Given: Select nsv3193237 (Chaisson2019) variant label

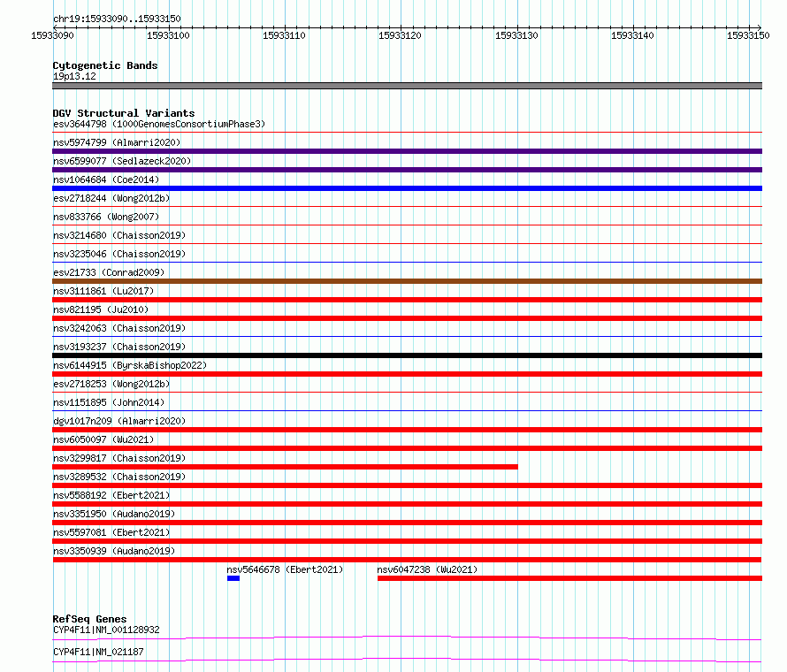Looking at the screenshot, I should point(119,347).
